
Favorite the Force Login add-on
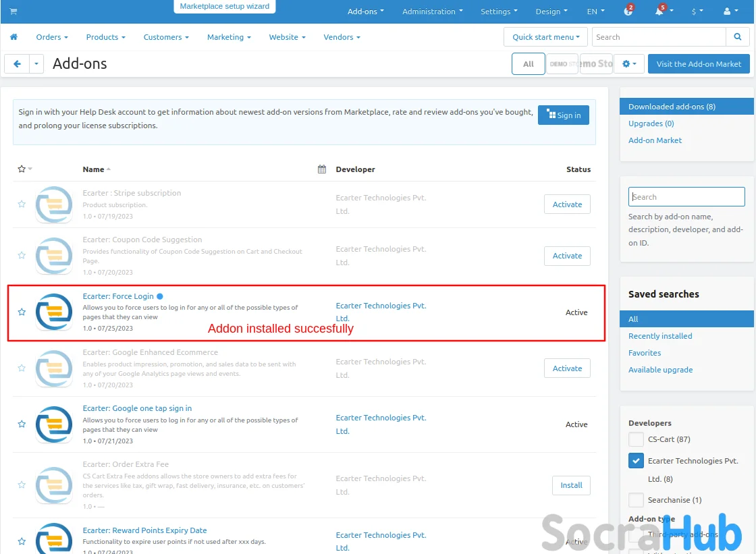tap(22, 312)
